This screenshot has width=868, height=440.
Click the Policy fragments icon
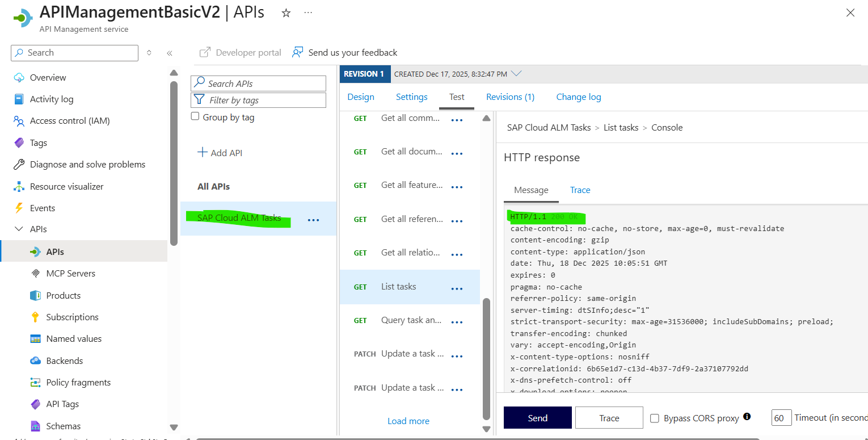point(36,383)
